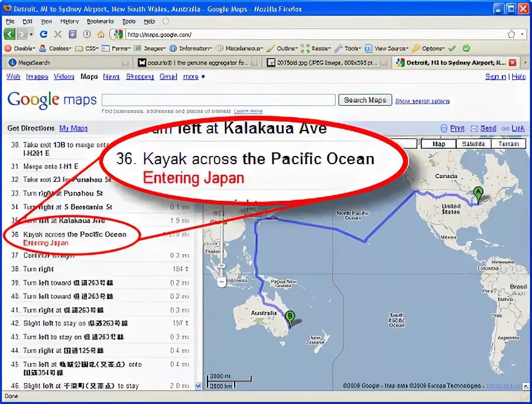Click the Sign in link
The height and width of the screenshot is (404, 532).
pos(495,77)
